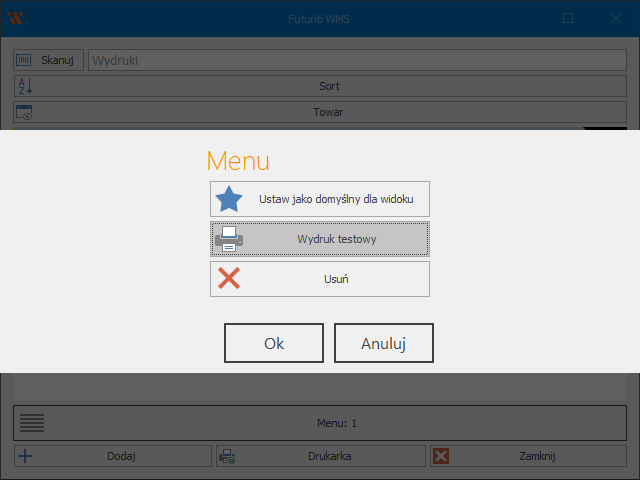This screenshot has height=480, width=640.
Task: Click the printer icon on Drukarka
Action: click(x=227, y=456)
